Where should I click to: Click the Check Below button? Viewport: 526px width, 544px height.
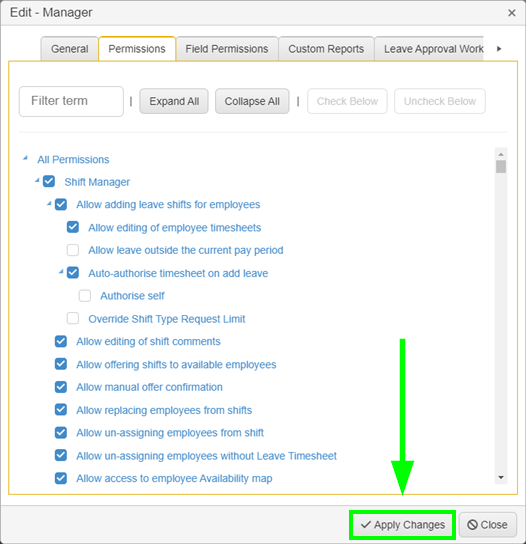(x=347, y=101)
